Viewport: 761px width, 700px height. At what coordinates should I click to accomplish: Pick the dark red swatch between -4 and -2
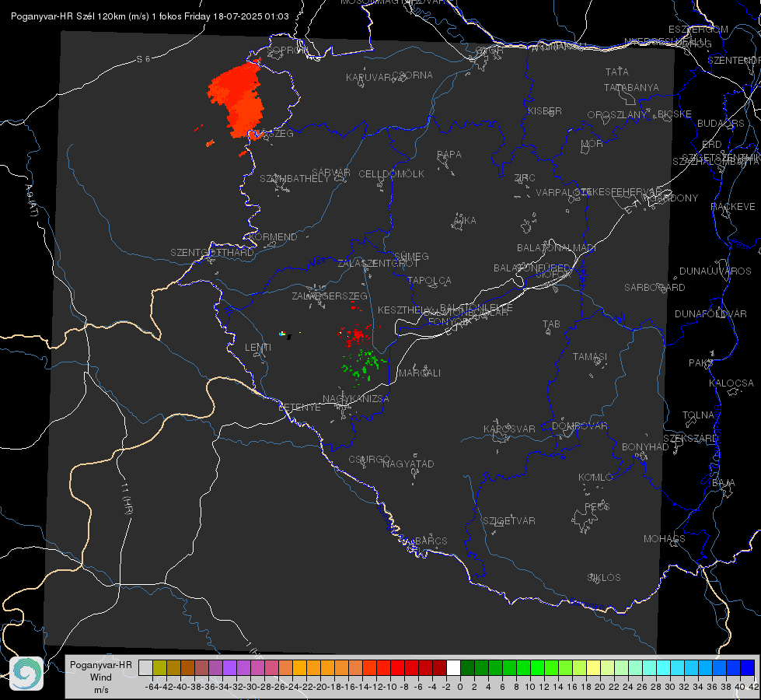pos(439,667)
